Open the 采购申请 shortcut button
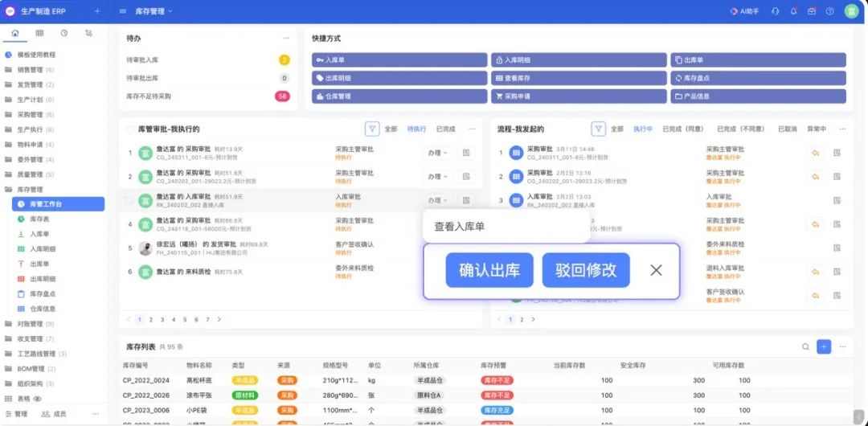 coord(579,96)
